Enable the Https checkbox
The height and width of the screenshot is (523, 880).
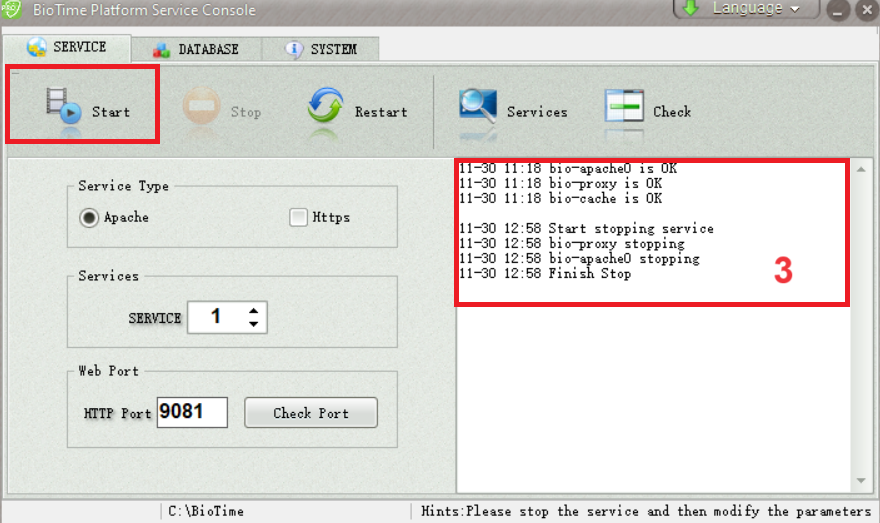click(x=298, y=217)
